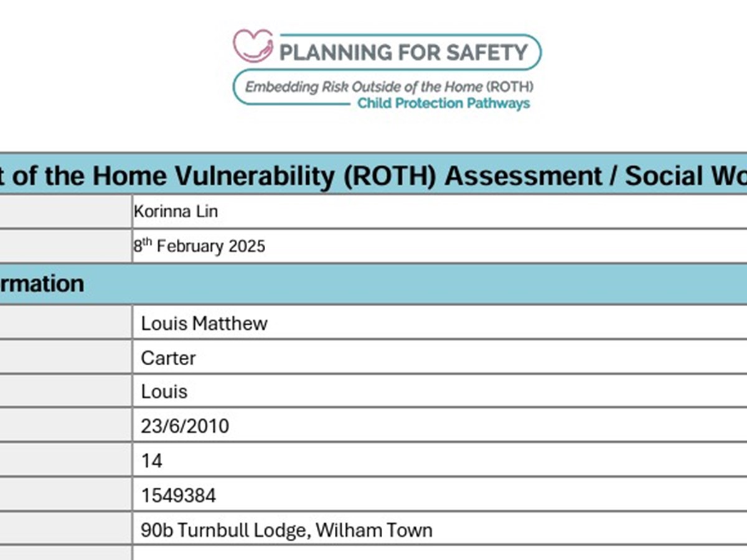The width and height of the screenshot is (747, 560).
Task: Select the Child Protection Pathways text
Action: 443,103
